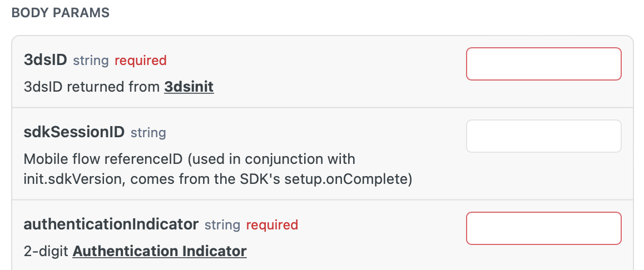Click the string type beside authenticationIndicator
Viewport: 644px width, 270px height.
222,225
